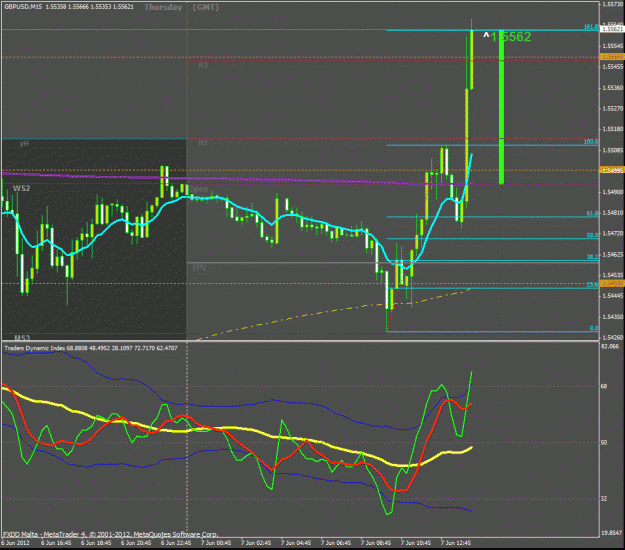
Task: Click the white current price tag 1.55621
Action: [612, 29]
